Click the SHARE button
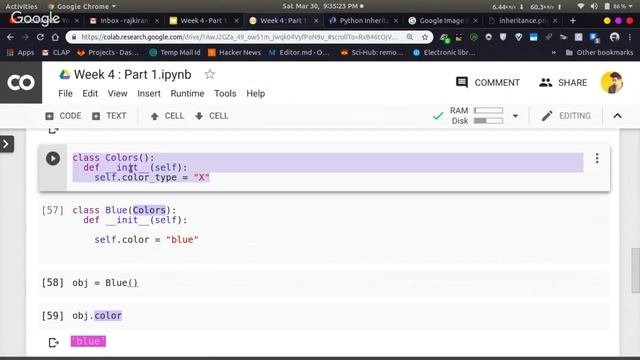 click(x=563, y=82)
